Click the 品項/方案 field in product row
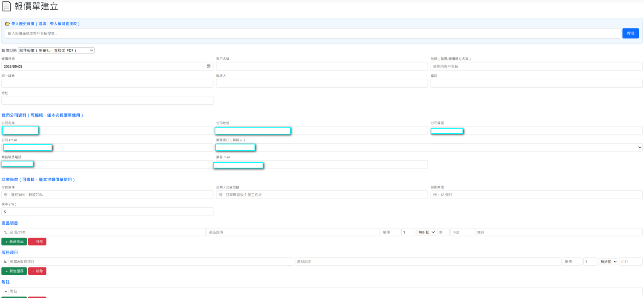Image resolution: width=644 pixels, height=298 pixels. click(107, 232)
